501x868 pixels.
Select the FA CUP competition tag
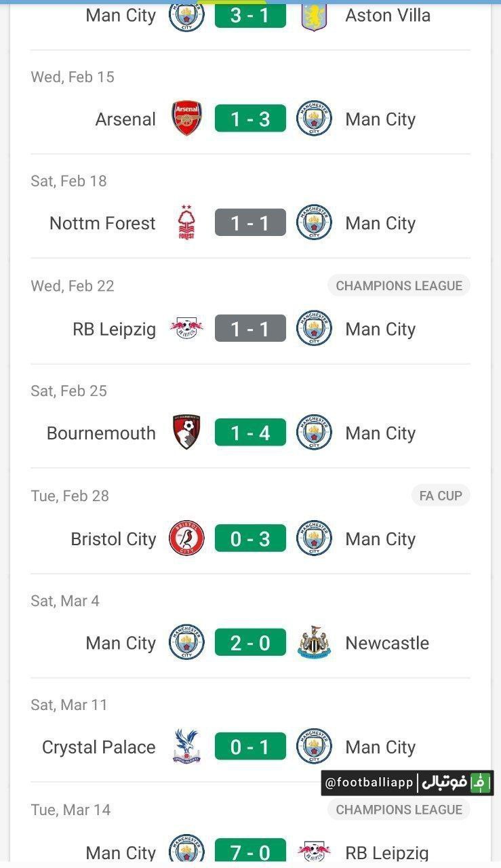tap(440, 496)
